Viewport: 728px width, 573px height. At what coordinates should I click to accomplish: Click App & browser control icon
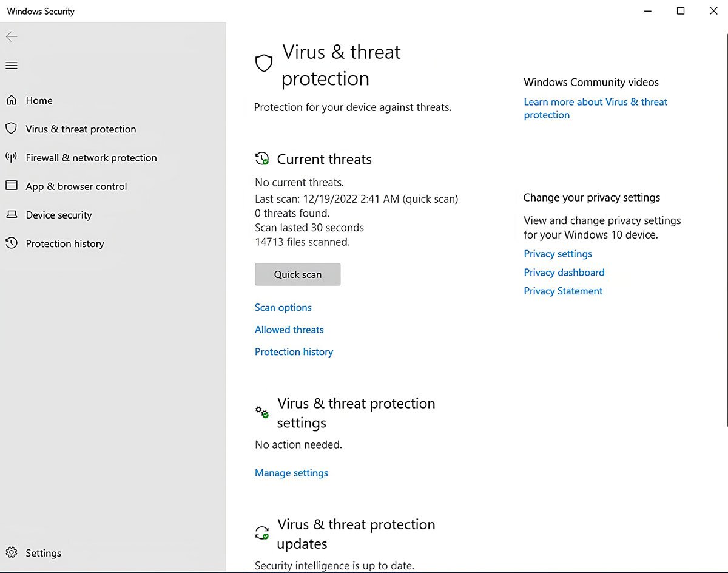click(x=12, y=186)
